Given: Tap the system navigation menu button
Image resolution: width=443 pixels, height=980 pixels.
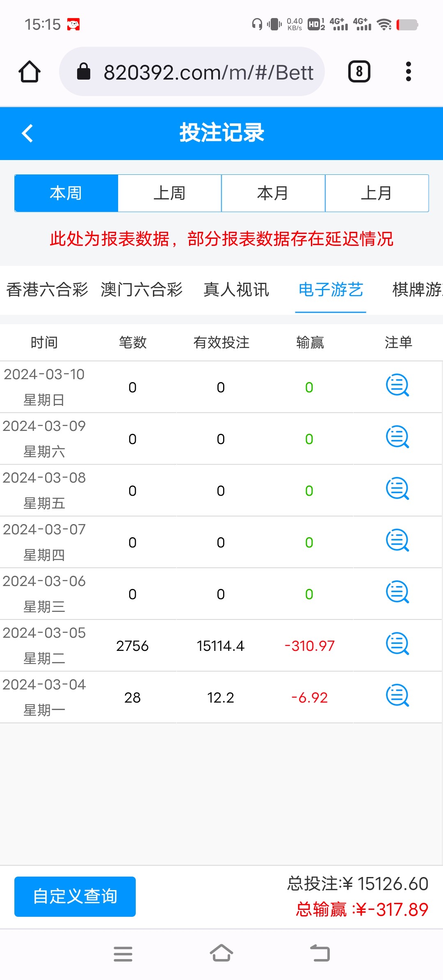Looking at the screenshot, I should point(123,954).
